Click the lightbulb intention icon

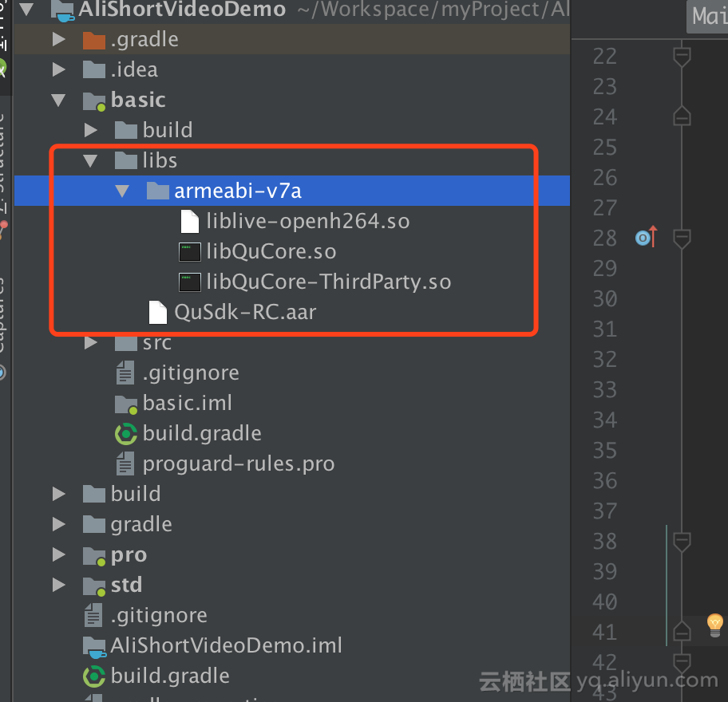pos(715,625)
